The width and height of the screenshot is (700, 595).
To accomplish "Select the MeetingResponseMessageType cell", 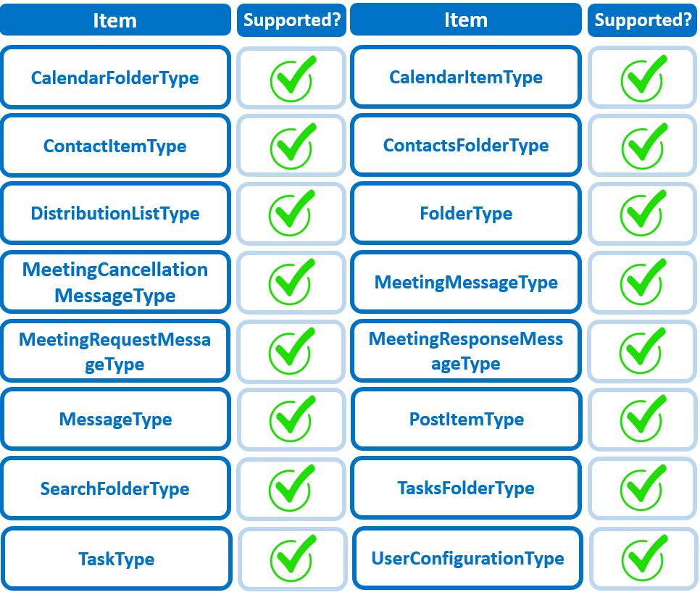I will coord(466,351).
